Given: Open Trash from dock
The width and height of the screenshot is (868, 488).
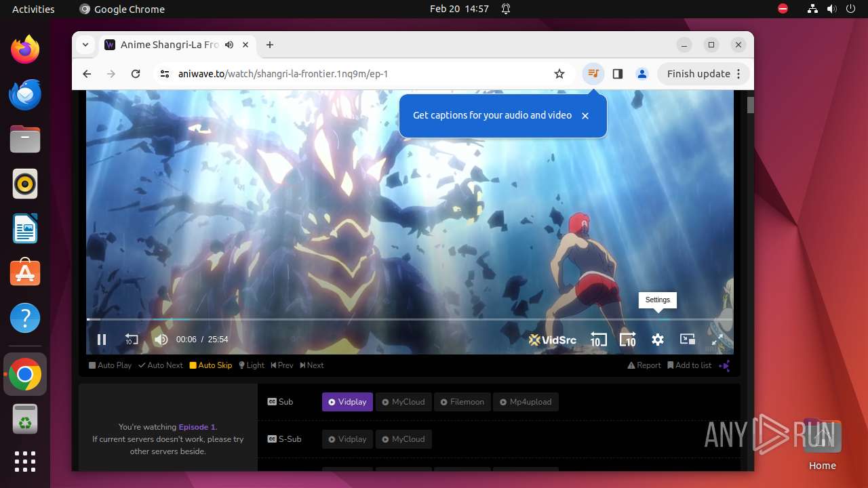Looking at the screenshot, I should (25, 420).
